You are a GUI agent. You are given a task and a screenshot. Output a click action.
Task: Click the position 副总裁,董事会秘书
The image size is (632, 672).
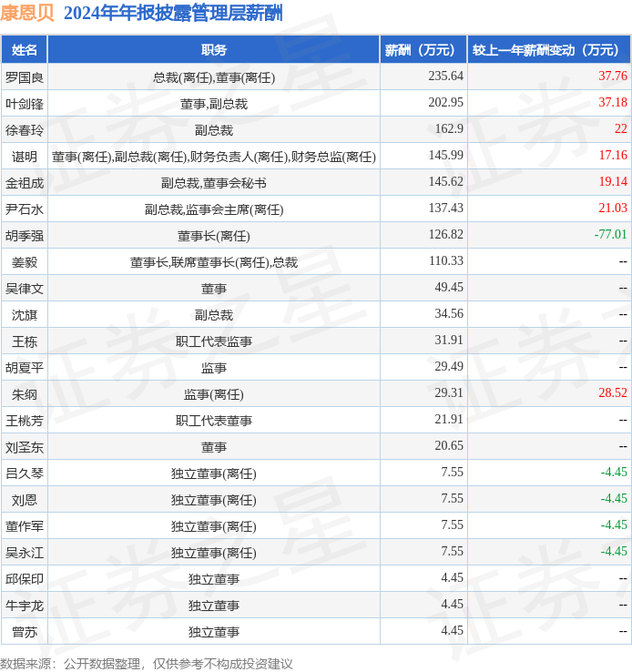pos(214,183)
